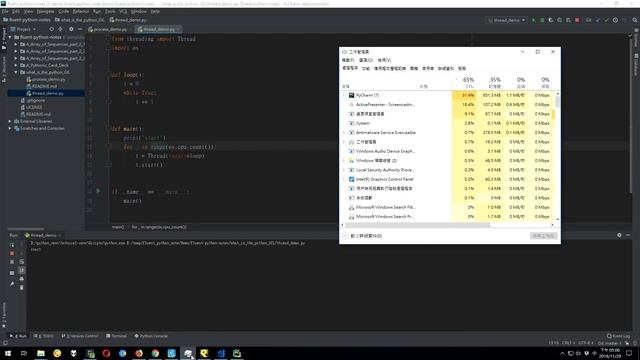Expand the PyCharm process group in Task Manager
This screenshot has width=640, height=360.
344,96
